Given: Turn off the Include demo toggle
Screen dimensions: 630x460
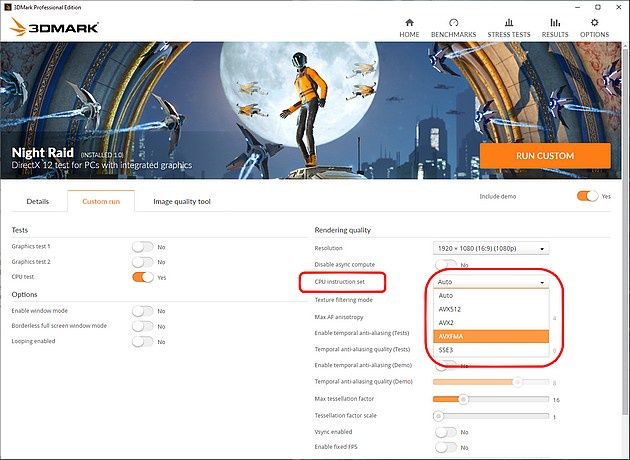Looking at the screenshot, I should point(587,196).
